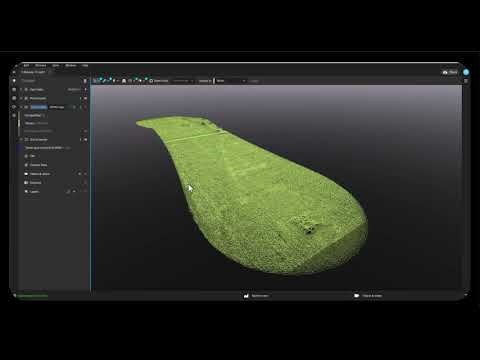Click the last item in the export list

pos(32,192)
